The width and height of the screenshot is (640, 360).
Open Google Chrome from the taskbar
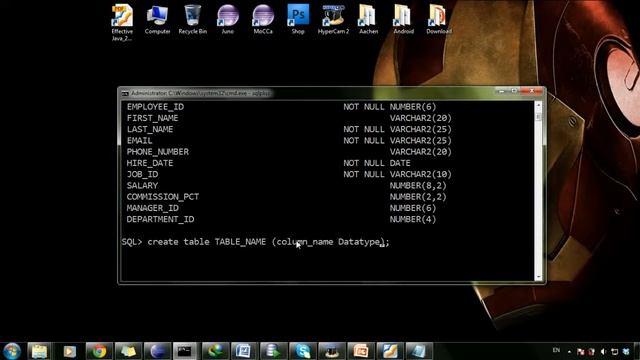pos(99,351)
